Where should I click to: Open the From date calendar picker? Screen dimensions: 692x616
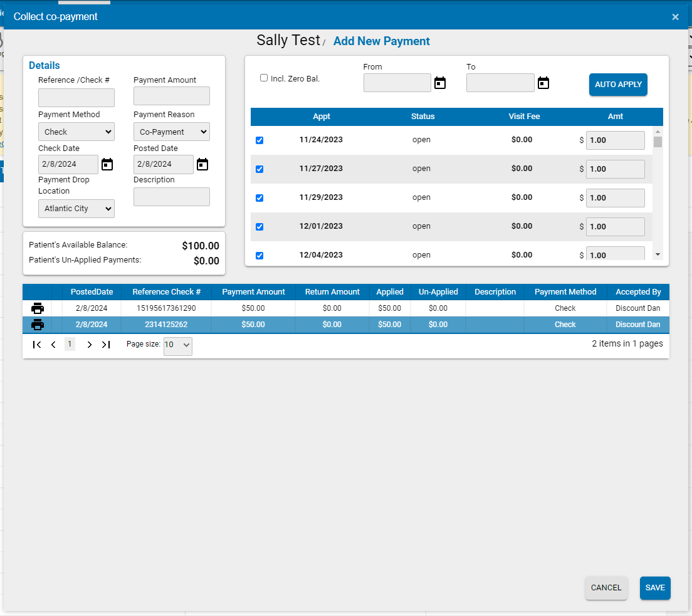pos(439,82)
